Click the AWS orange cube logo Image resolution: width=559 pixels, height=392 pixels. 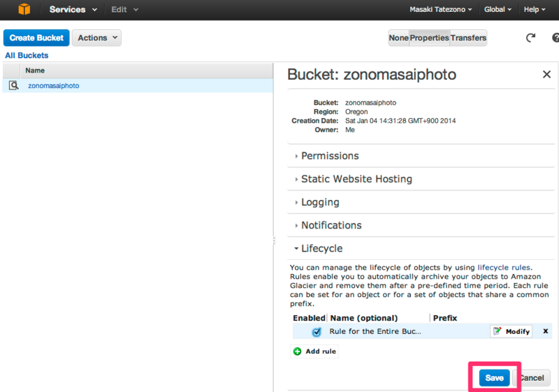click(24, 9)
